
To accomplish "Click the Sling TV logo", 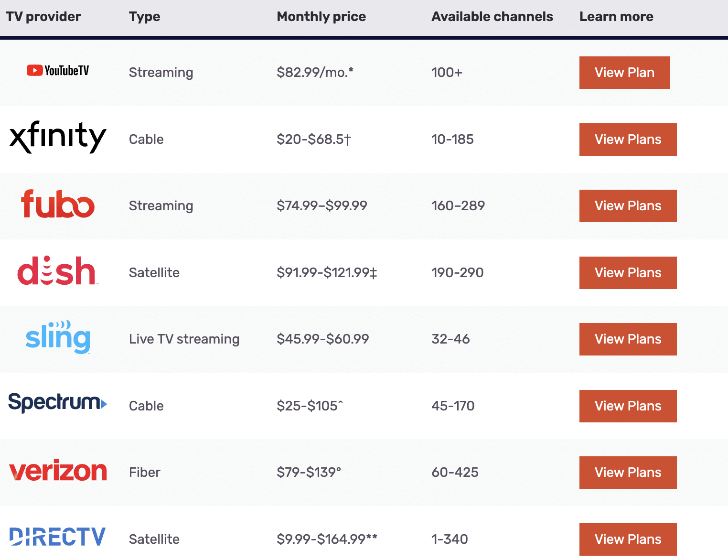I will (x=57, y=339).
